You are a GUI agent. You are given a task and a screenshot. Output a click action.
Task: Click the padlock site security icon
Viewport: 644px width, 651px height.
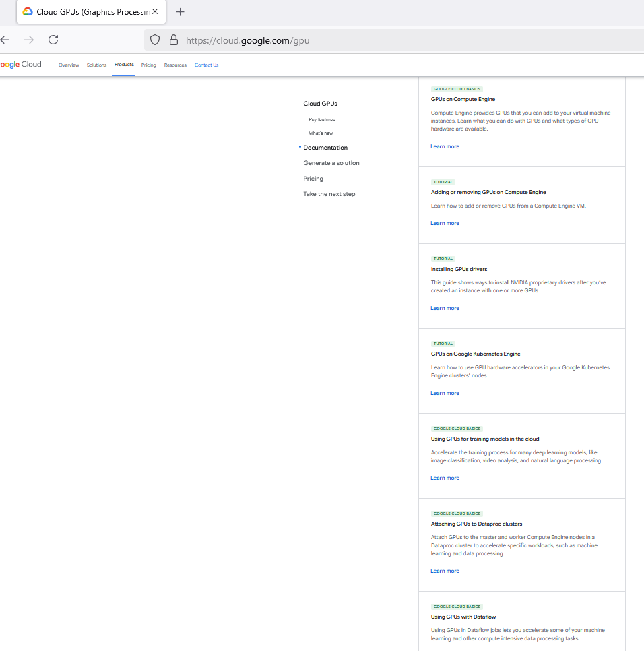click(x=173, y=40)
